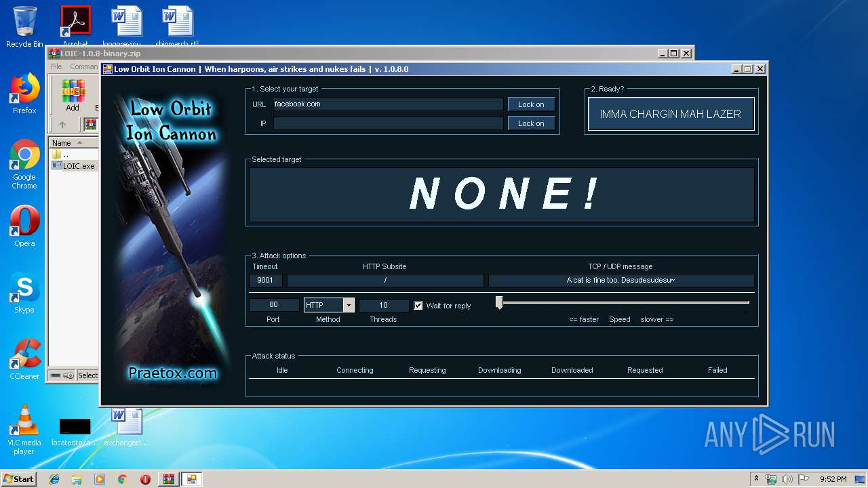Viewport: 868px width, 488px height.
Task: Sort WinRAR list by Name column
Action: [x=73, y=143]
